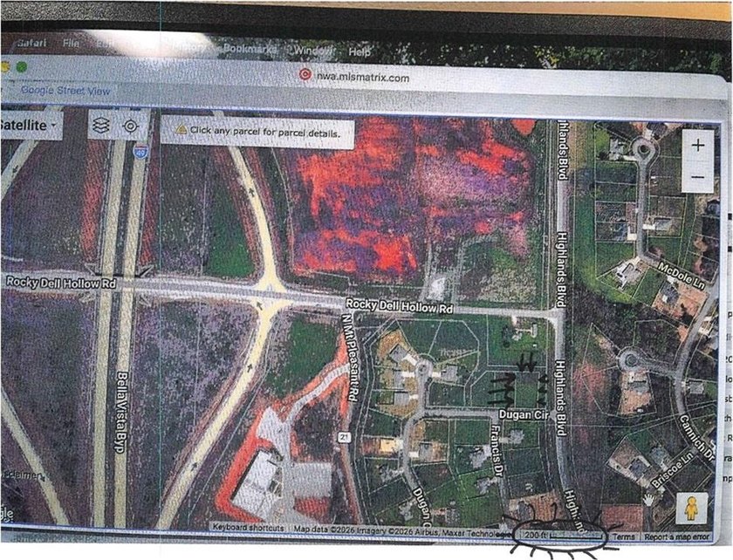Click the map layers stack icon
733x560 pixels.
101,126
